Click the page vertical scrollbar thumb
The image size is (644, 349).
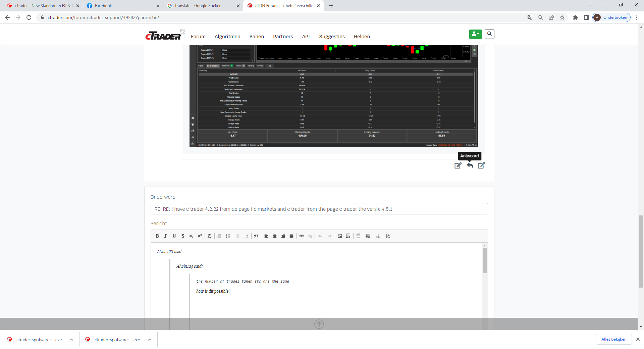point(641,251)
